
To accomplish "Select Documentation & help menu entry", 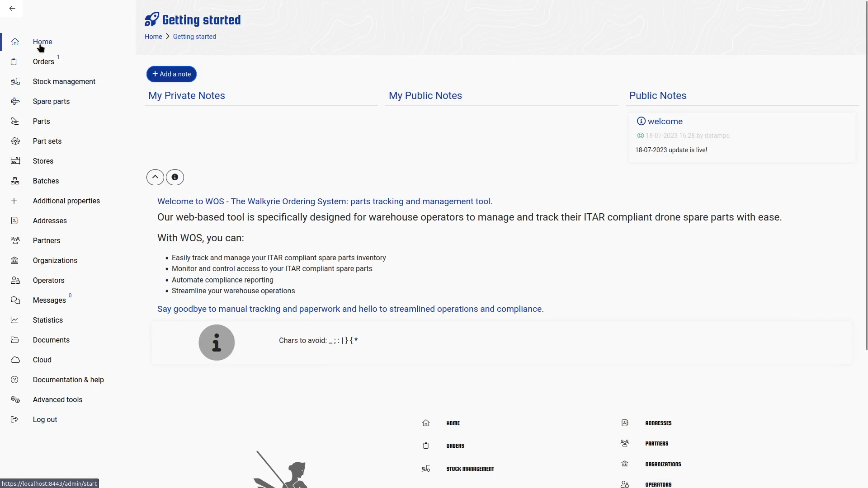I will point(68,380).
